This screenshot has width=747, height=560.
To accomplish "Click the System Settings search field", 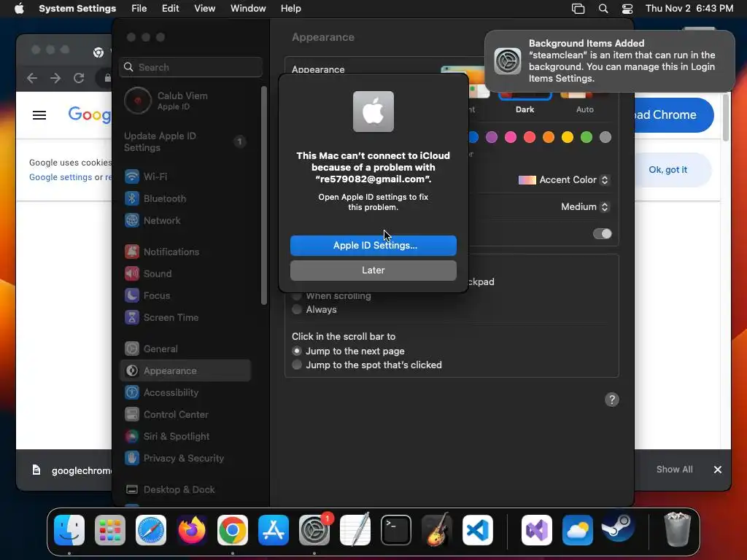I will pyautogui.click(x=190, y=67).
